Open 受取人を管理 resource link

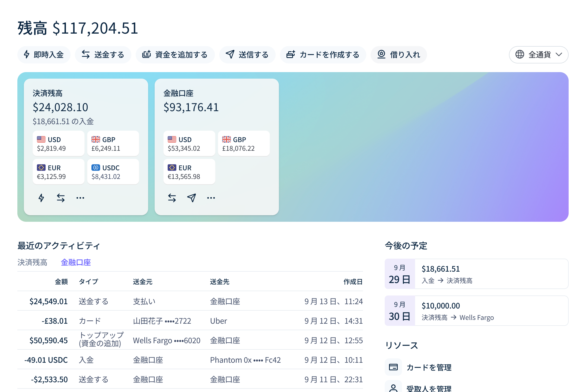coord(429,388)
